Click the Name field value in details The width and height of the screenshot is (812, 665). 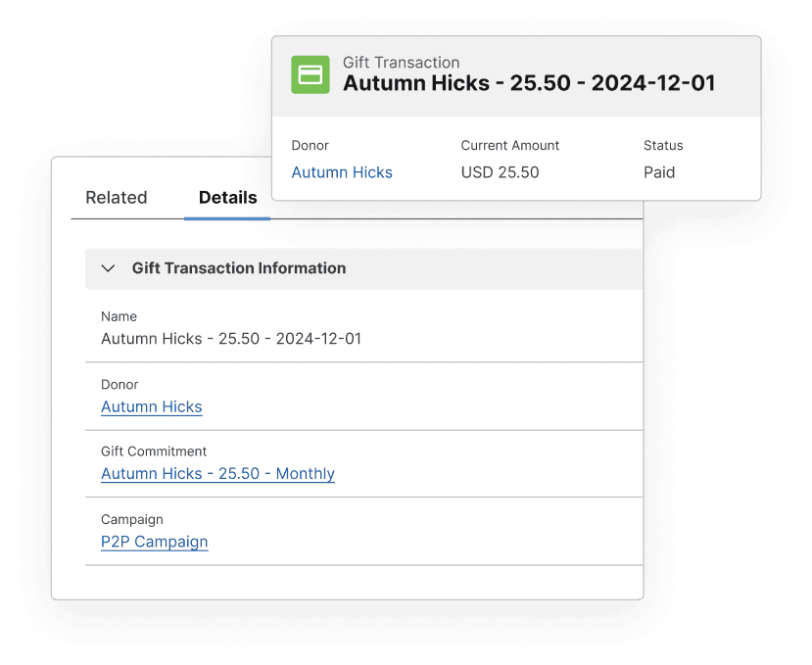(231, 339)
